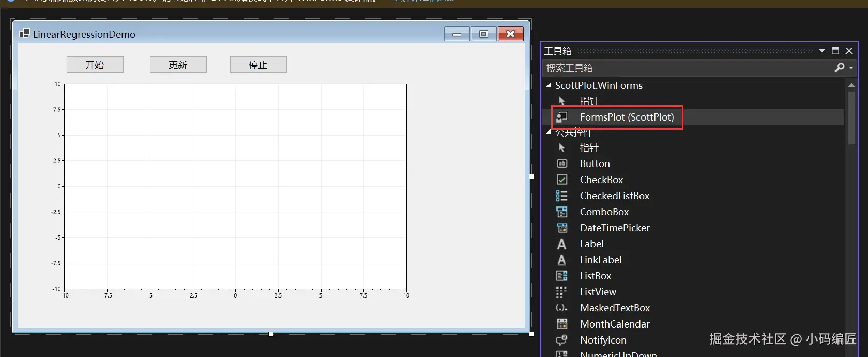
Task: Click the LinearRegressionDemo form icon
Action: 24,34
